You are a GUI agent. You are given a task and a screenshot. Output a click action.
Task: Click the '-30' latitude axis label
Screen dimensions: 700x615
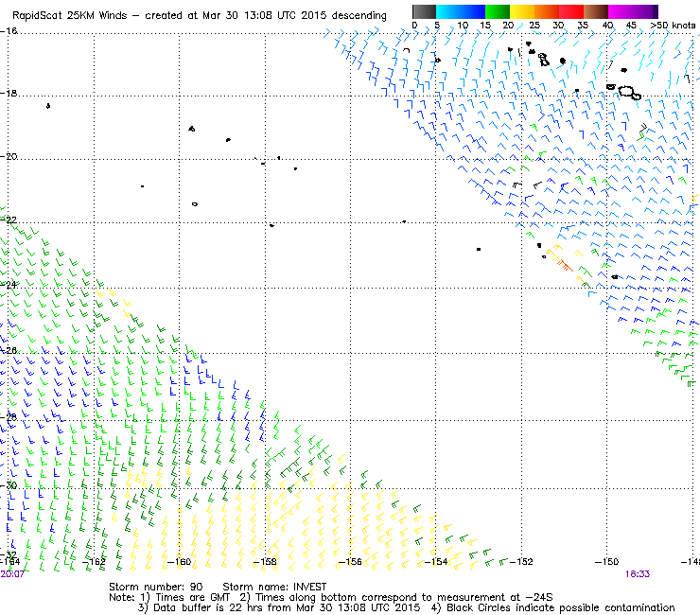click(9, 485)
